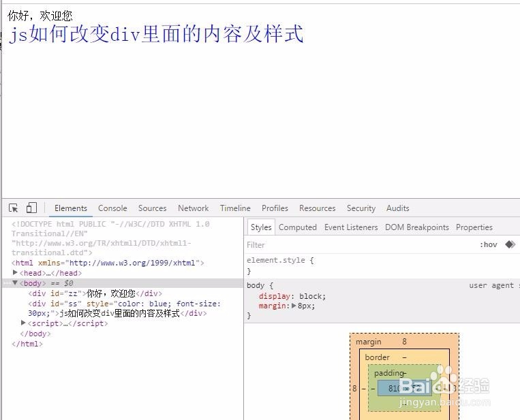Expand the head node arrow
Viewport: 520px width, 420px height.
coord(15,272)
